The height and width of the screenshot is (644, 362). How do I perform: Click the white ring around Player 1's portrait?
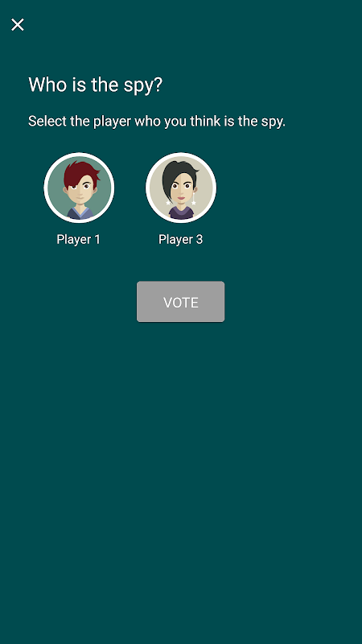[79, 155]
